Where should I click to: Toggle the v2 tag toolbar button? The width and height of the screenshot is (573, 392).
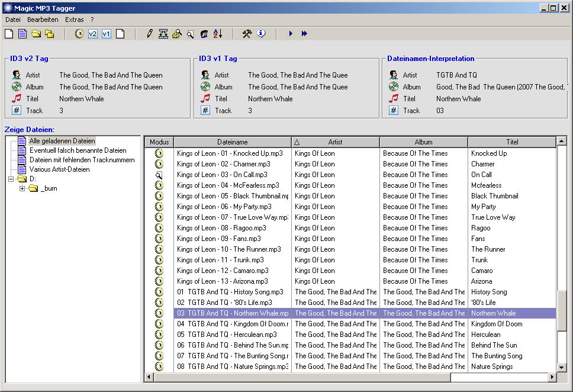pos(93,34)
